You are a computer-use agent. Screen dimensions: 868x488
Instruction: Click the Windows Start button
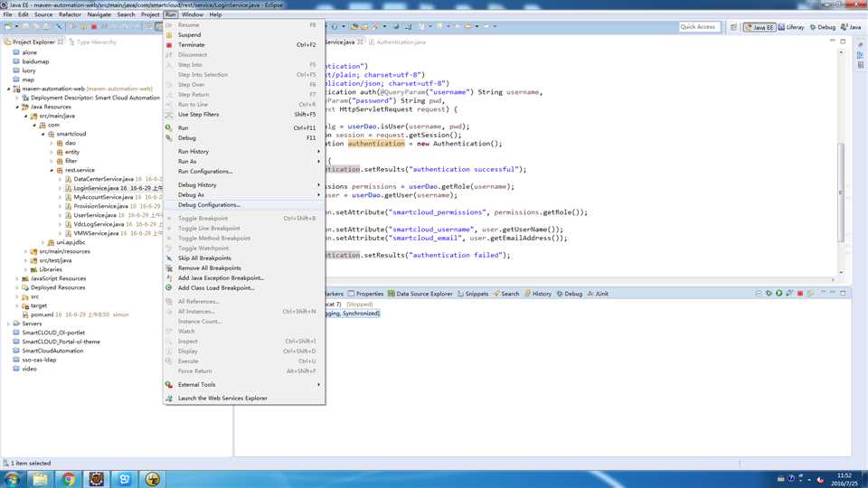[x=12, y=479]
